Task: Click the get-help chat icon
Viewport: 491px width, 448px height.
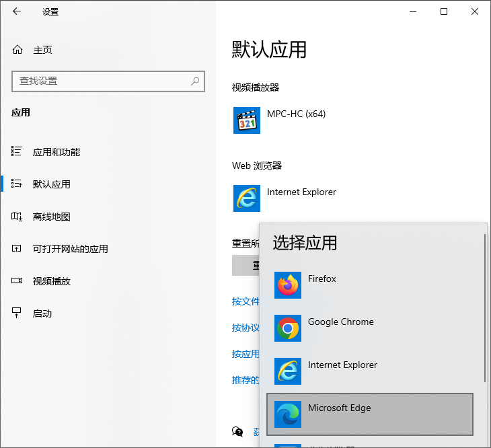Action: click(237, 432)
